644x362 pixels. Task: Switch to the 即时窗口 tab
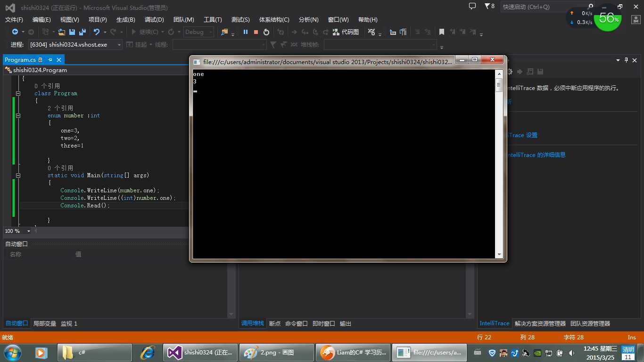324,323
